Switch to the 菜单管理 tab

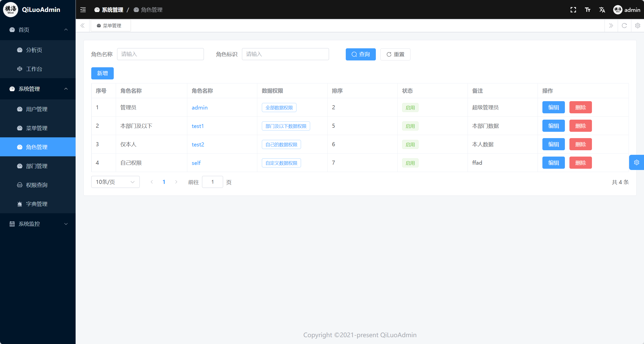[x=111, y=25]
